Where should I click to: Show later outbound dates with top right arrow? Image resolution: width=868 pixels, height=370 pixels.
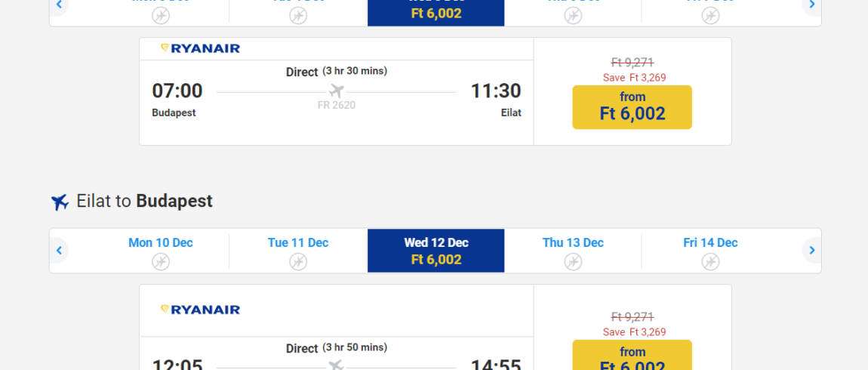(811, 5)
